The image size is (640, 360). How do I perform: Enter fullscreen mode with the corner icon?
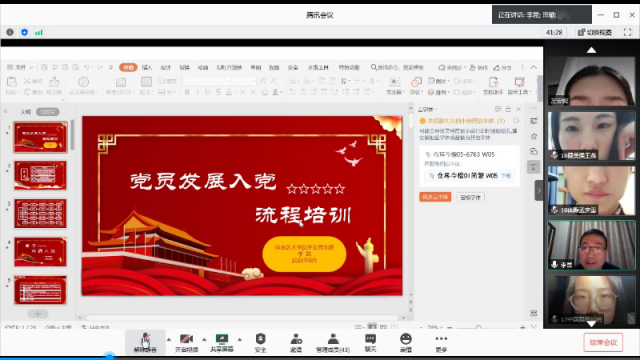[627, 32]
